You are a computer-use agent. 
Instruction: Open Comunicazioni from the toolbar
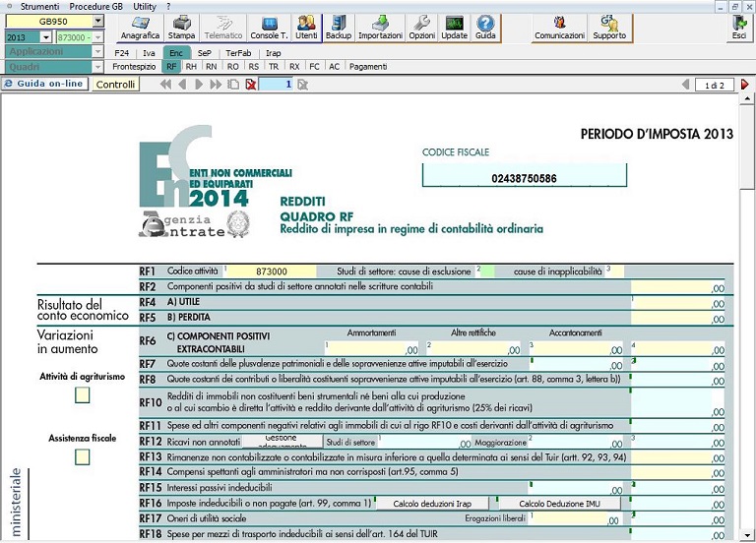tap(559, 28)
